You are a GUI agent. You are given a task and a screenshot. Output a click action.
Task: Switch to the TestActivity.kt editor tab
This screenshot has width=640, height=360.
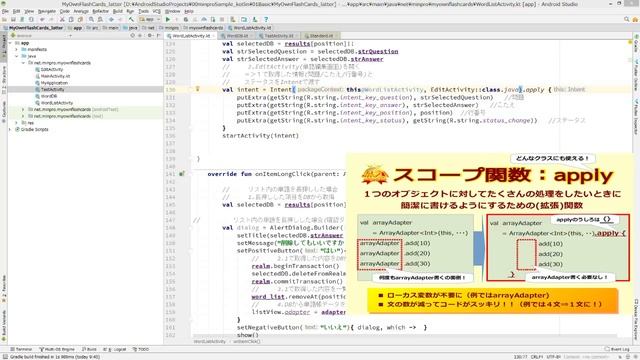pos(279,36)
